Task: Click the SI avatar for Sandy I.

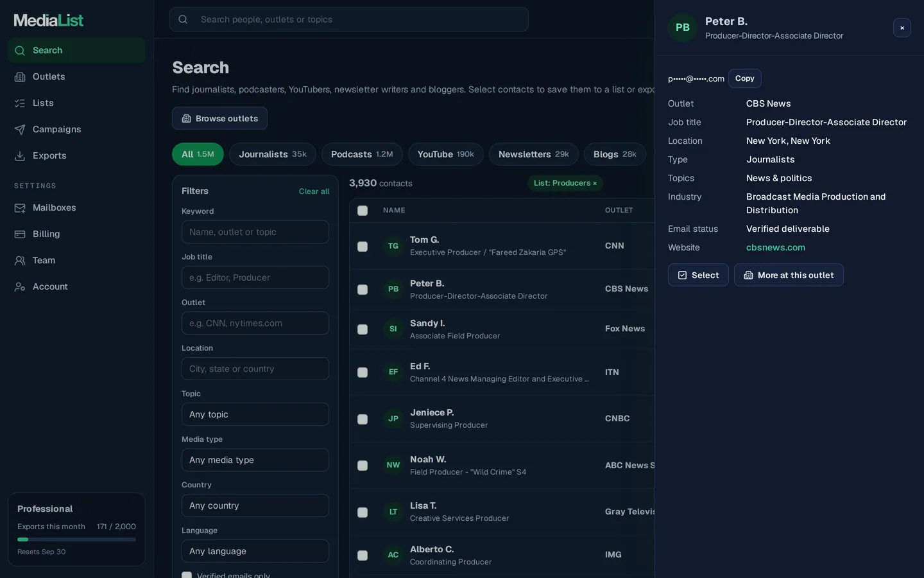Action: [393, 329]
